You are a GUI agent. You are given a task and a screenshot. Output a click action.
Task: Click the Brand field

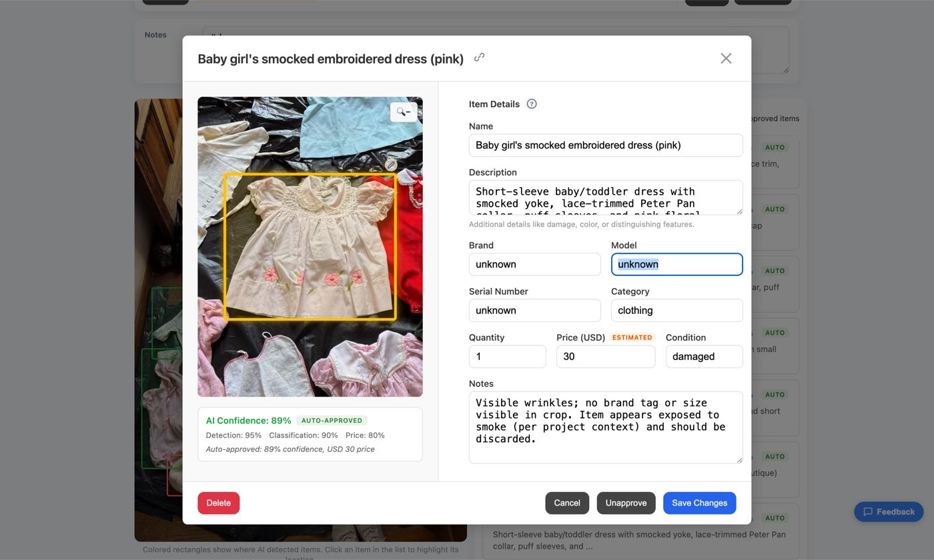click(x=534, y=265)
